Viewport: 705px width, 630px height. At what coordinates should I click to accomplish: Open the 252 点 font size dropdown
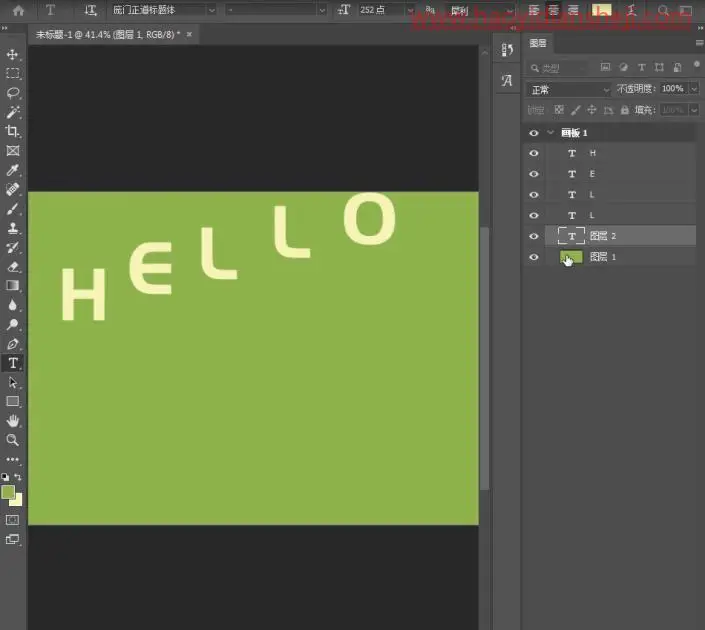pos(411,10)
